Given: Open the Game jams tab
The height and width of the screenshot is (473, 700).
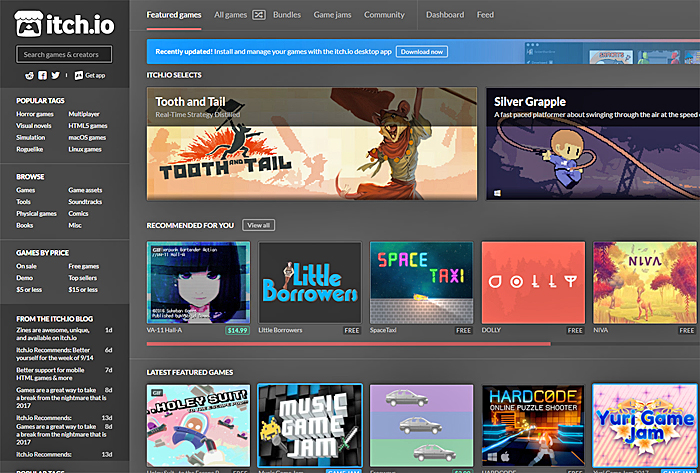Looking at the screenshot, I should (x=332, y=15).
